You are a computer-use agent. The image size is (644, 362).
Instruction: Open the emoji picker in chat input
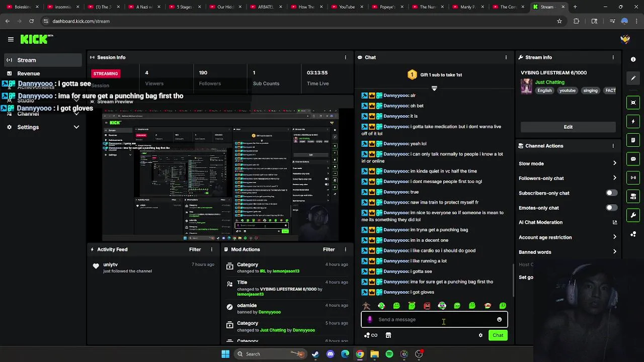(499, 319)
